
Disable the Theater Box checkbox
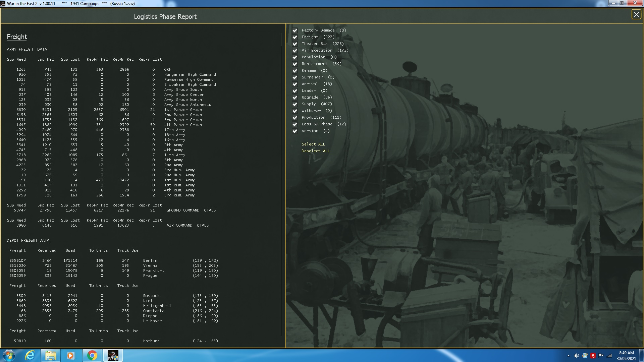click(x=295, y=44)
